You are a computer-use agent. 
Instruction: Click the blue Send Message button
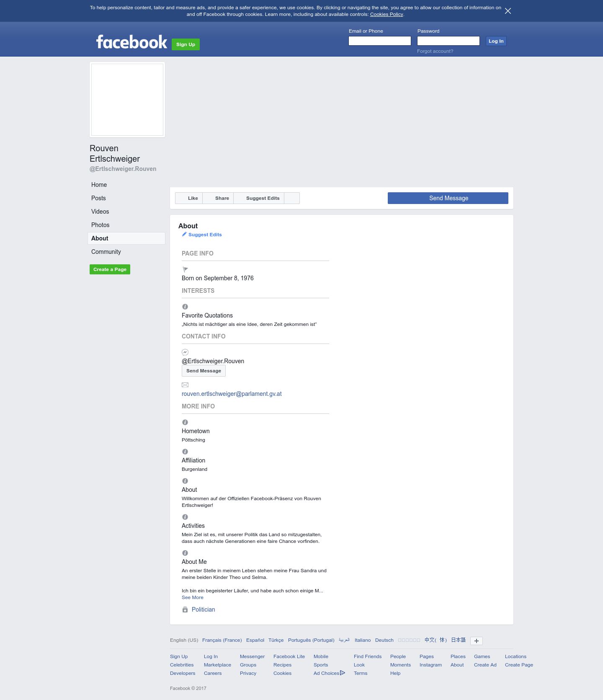(x=448, y=198)
